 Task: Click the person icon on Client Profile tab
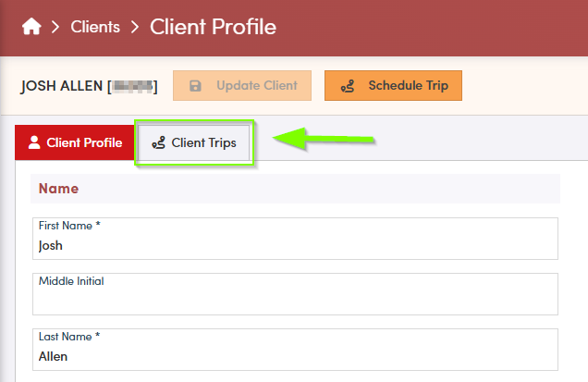point(34,142)
